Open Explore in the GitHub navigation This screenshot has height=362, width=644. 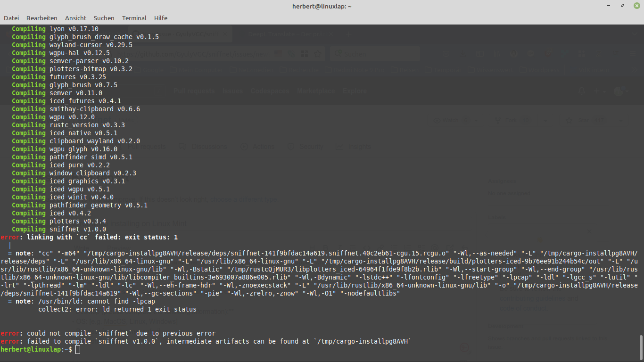[355, 91]
